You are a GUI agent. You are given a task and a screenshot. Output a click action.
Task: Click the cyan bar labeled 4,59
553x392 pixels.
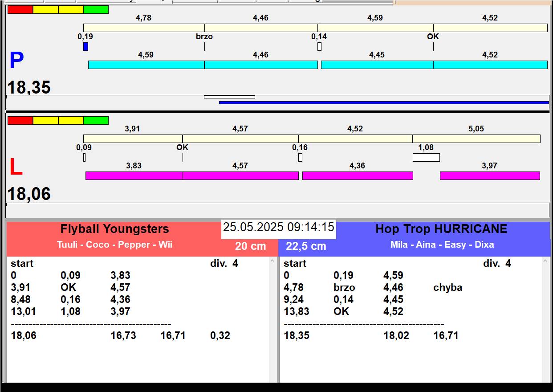(x=146, y=65)
